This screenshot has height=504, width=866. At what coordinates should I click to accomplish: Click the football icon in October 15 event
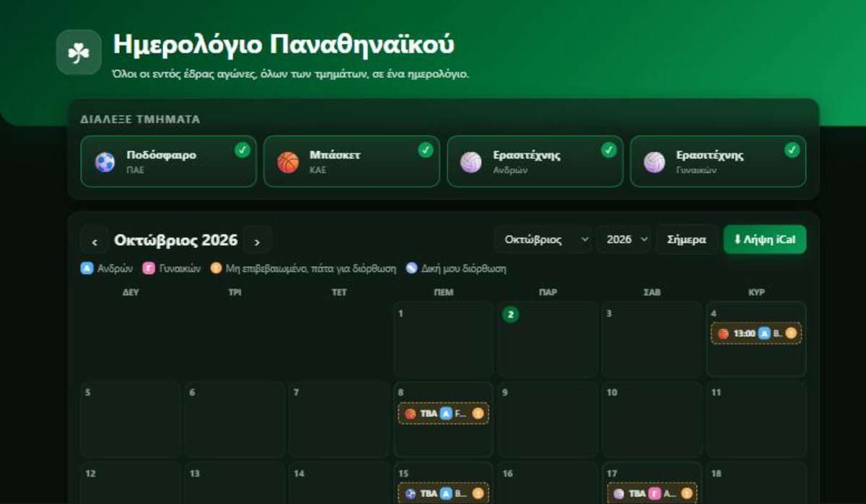point(411,494)
